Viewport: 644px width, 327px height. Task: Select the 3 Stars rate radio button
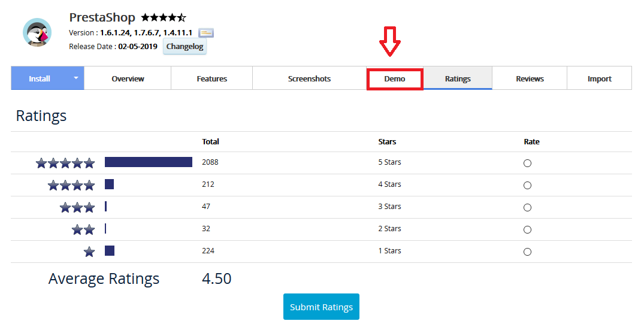pos(527,207)
